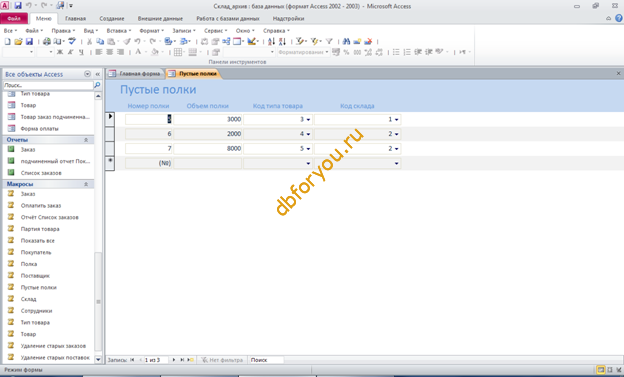Click the Toggle filter funnel icon

click(329, 41)
